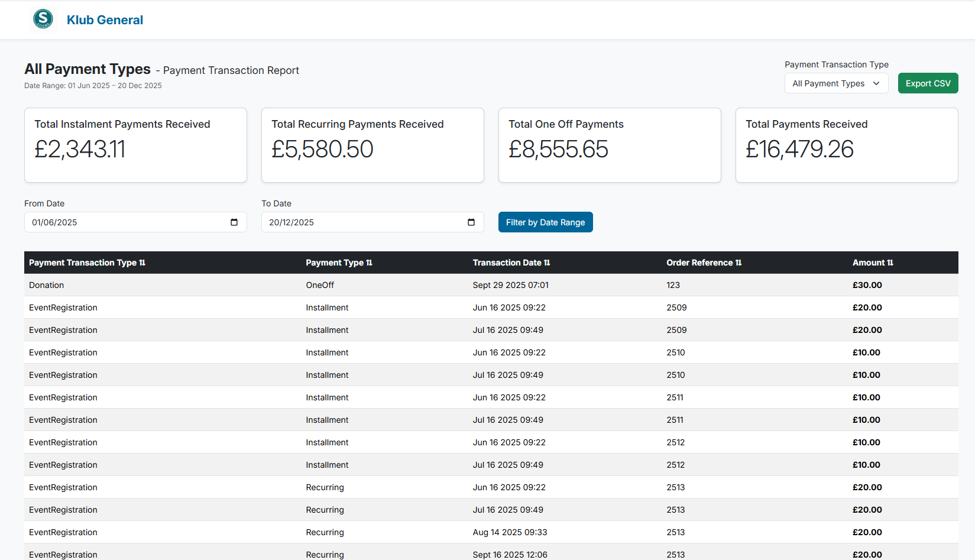Click inside the From Date field
Image resolution: width=975 pixels, height=560 pixels.
tap(118, 222)
